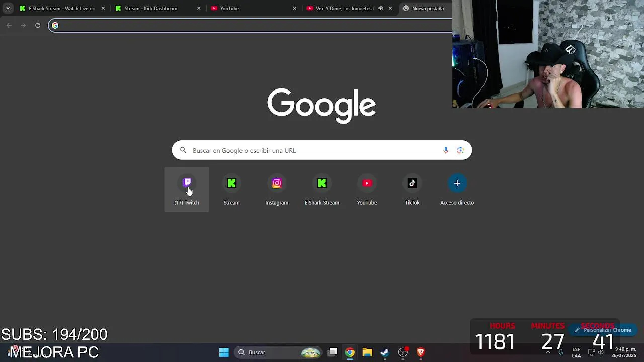Open the TikTok shortcut
The image size is (644, 362).
coord(412,190)
